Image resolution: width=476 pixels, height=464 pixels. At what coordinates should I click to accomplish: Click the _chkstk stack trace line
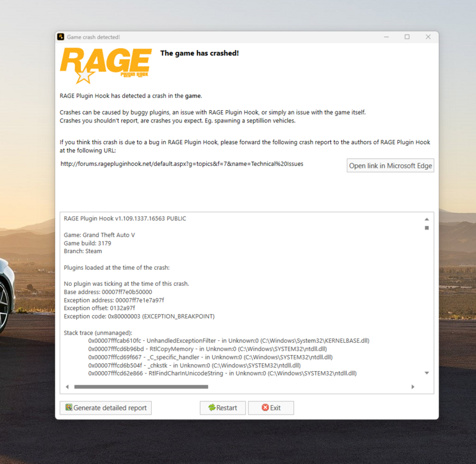(194, 366)
